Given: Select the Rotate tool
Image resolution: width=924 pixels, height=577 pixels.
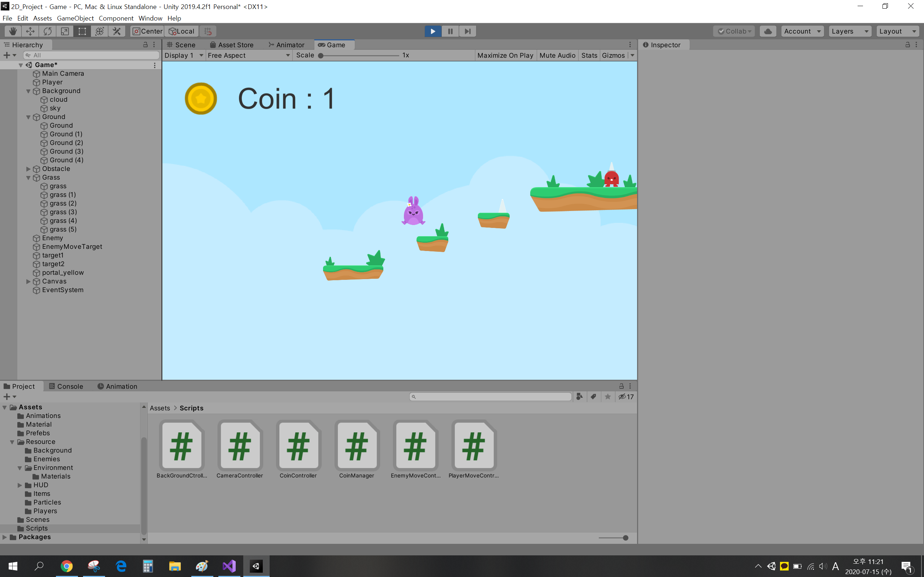Looking at the screenshot, I should (48, 31).
